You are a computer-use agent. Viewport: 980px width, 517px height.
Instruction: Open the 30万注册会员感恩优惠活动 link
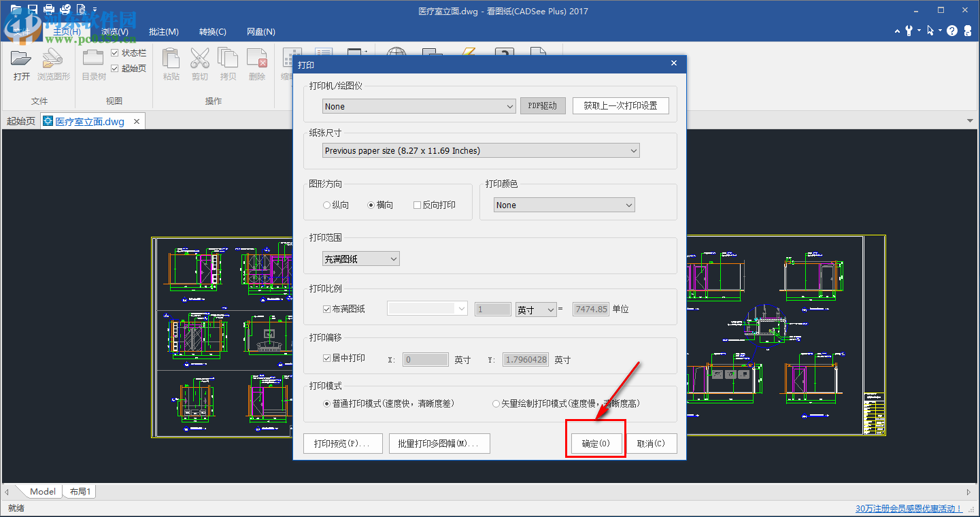909,508
